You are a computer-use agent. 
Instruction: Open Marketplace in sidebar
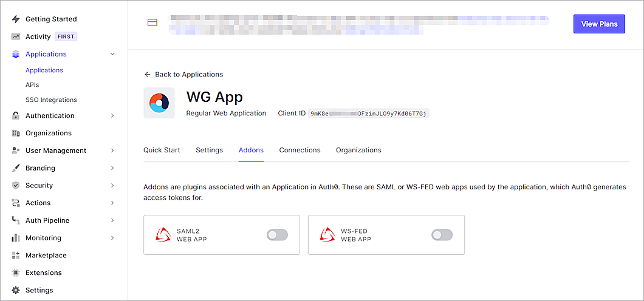coord(46,255)
